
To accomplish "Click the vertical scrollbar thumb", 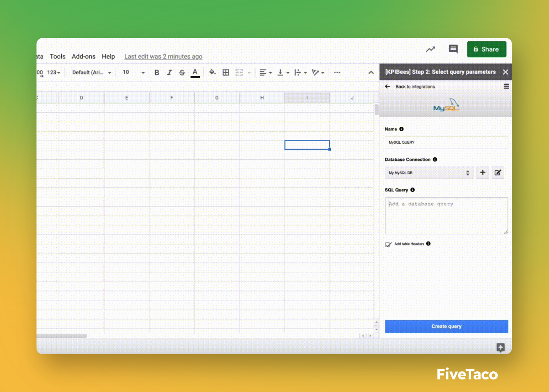I will [x=377, y=109].
